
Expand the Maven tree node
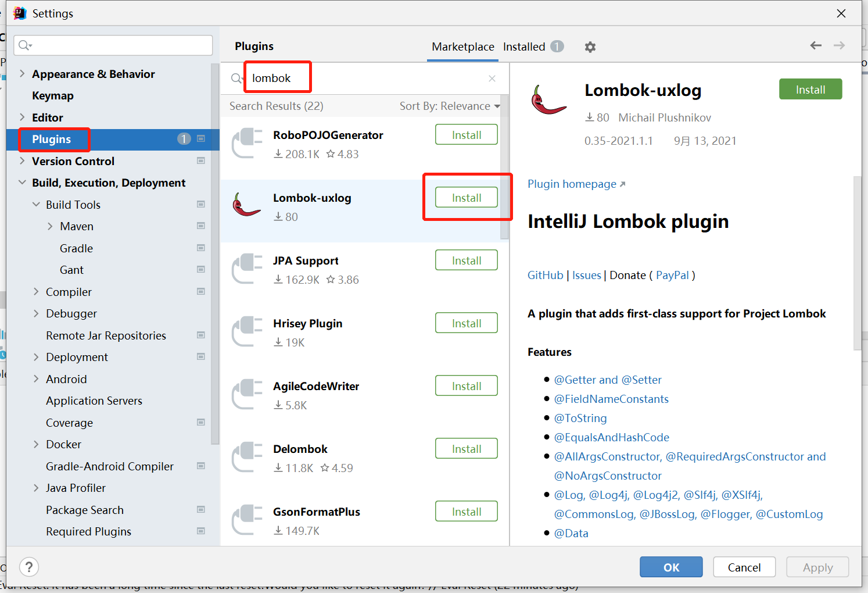(51, 226)
